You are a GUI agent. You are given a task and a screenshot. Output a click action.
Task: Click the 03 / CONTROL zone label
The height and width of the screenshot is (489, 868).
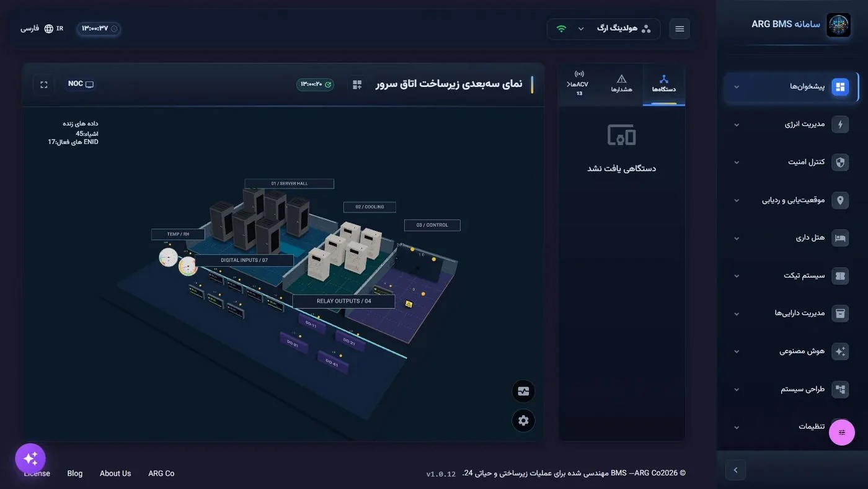coord(432,225)
